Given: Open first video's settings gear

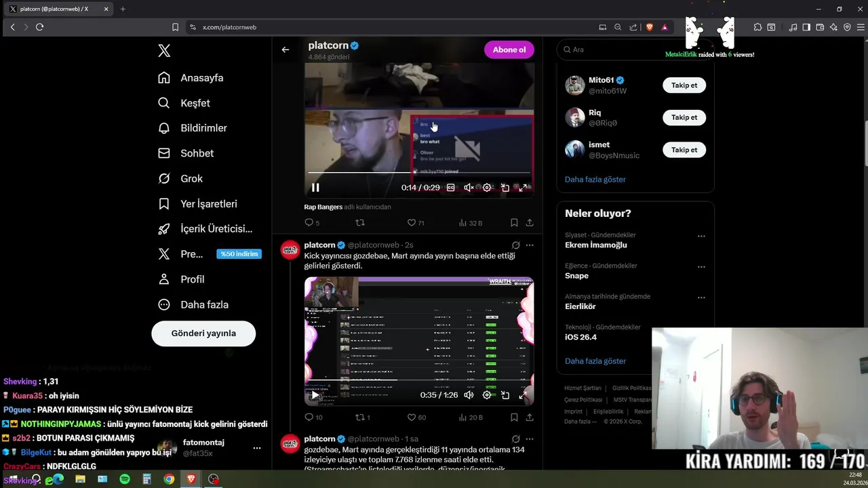Looking at the screenshot, I should click(487, 188).
